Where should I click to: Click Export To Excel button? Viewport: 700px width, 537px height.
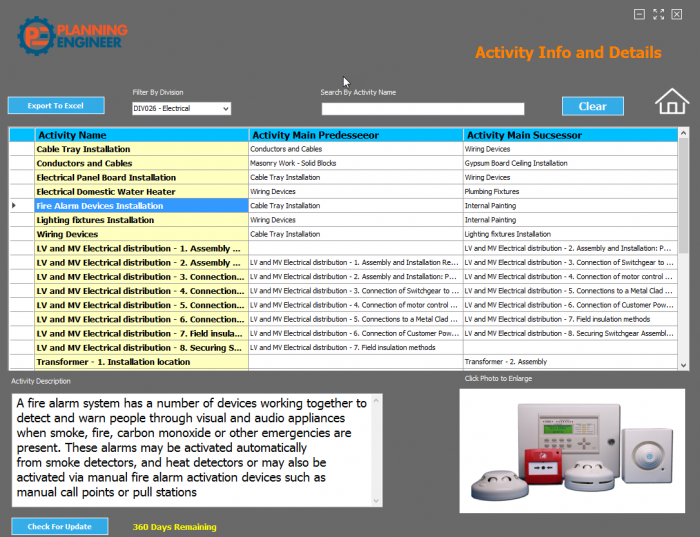click(56, 106)
